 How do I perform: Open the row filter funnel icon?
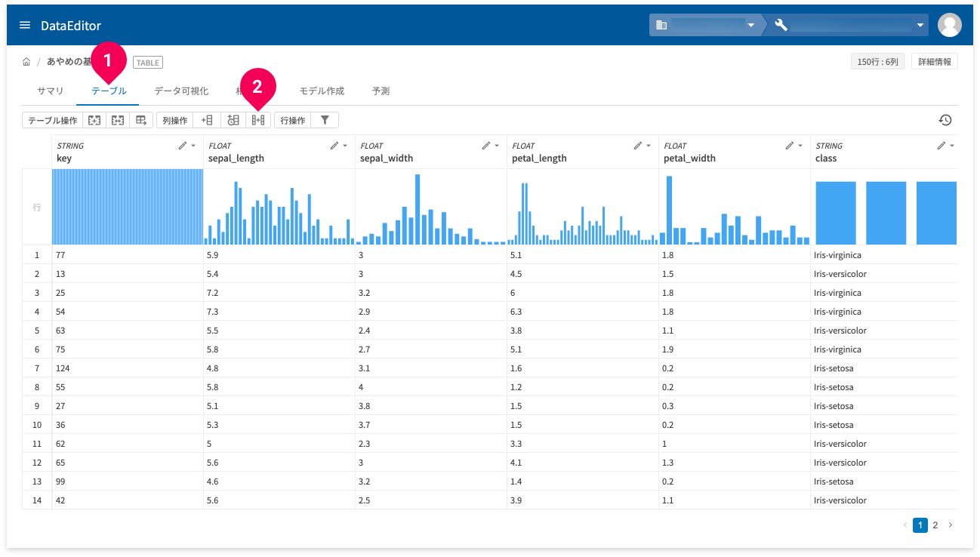(325, 120)
